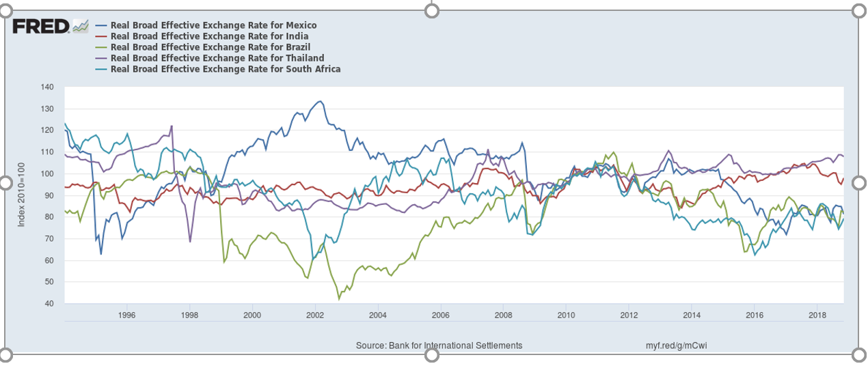Image resolution: width=868 pixels, height=366 pixels.
Task: Select the Mexico exchange rate legend label
Action: point(213,25)
